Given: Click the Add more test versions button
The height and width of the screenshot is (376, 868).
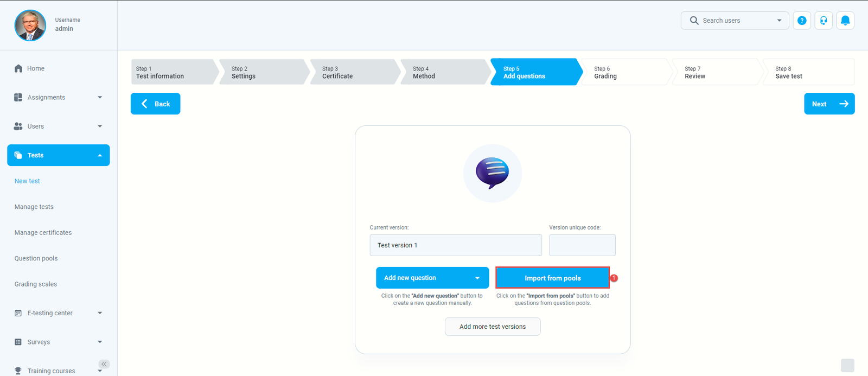Looking at the screenshot, I should pyautogui.click(x=492, y=327).
